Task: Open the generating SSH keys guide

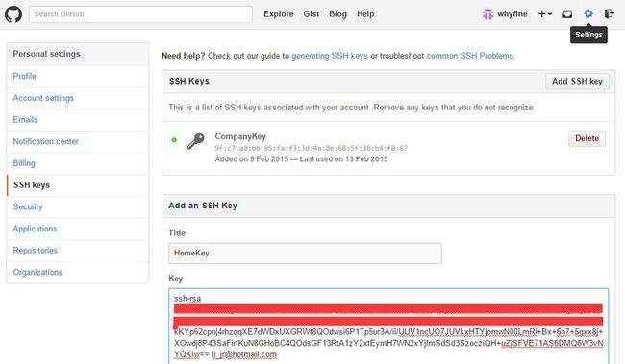Action: point(330,56)
